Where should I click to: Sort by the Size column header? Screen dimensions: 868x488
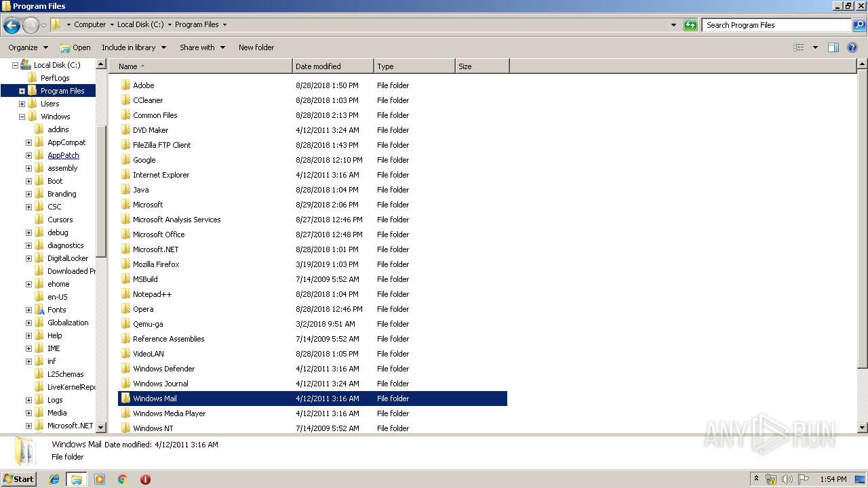[x=482, y=66]
